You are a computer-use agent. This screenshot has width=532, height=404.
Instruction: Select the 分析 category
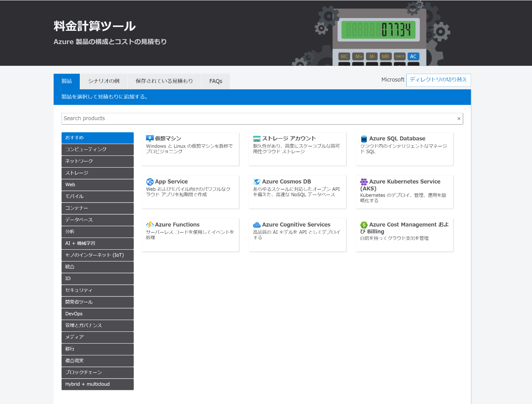click(x=98, y=231)
